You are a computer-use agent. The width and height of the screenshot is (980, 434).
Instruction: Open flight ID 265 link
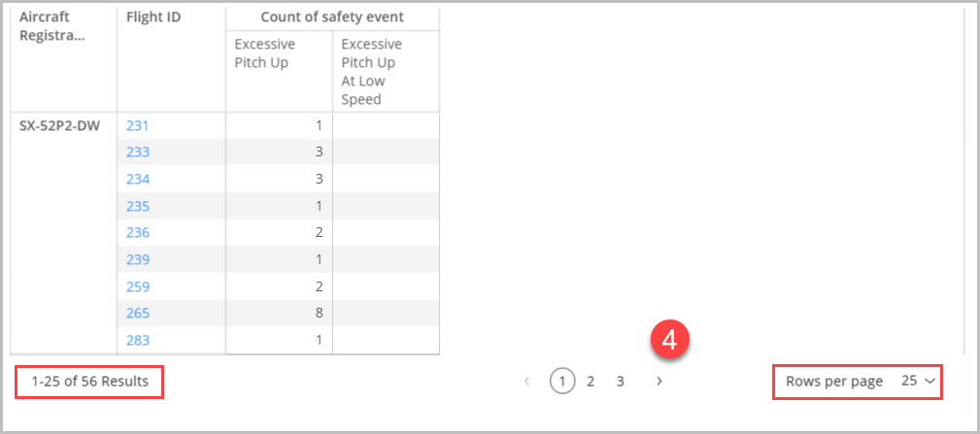tap(138, 314)
